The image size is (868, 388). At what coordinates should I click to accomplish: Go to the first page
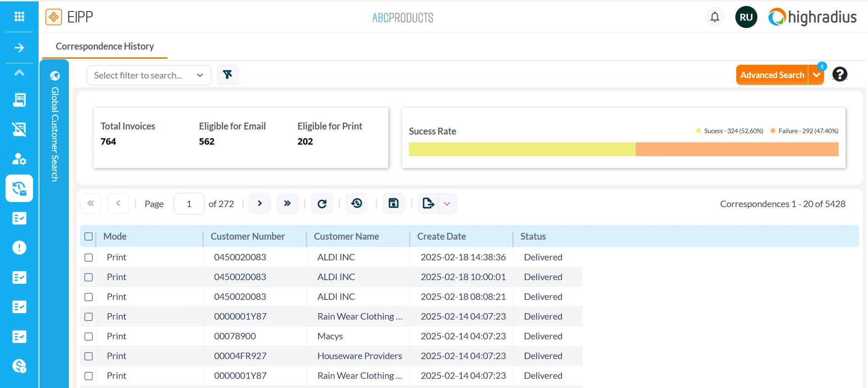[x=90, y=203]
